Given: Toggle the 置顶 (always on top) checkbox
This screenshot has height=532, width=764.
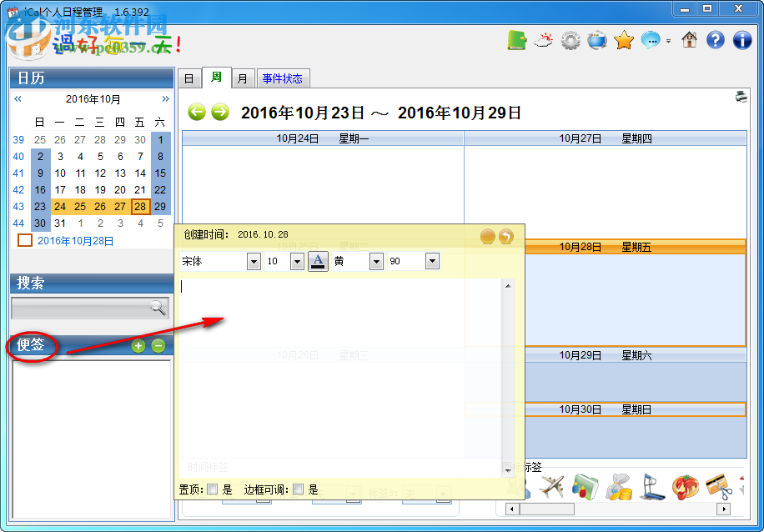Looking at the screenshot, I should click(212, 489).
